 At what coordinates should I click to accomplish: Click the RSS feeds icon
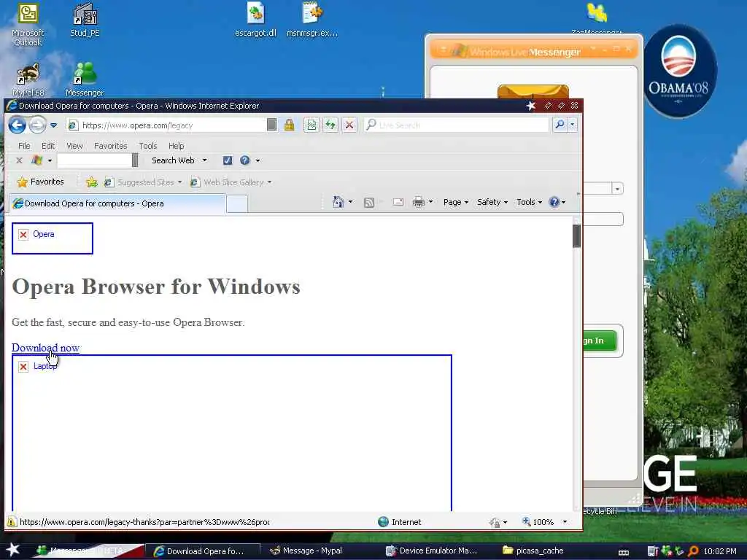368,203
